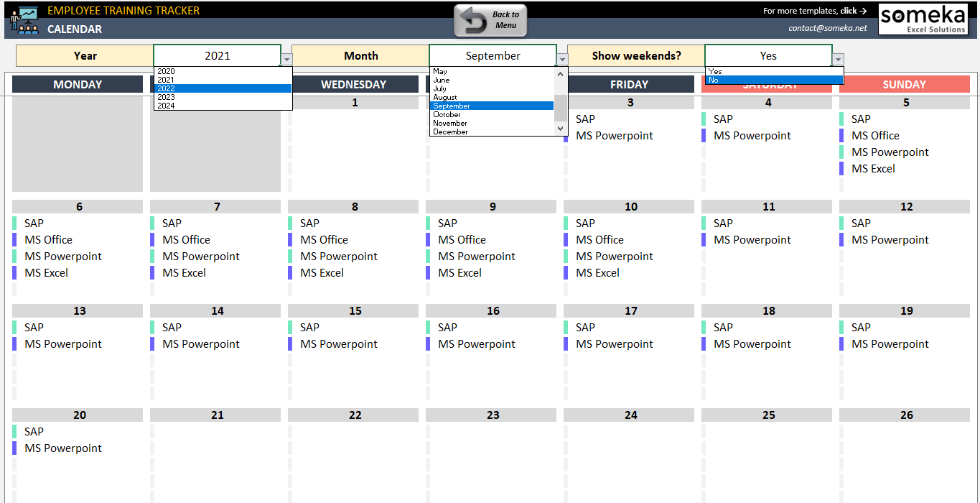Select the SAP entry on day 4
980x503 pixels.
coord(723,119)
